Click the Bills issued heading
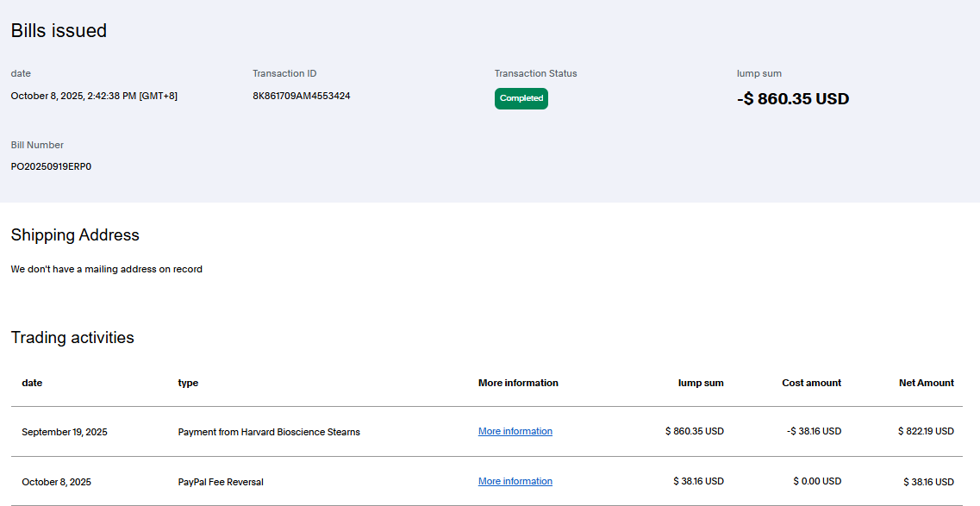The width and height of the screenshot is (980, 506). click(x=59, y=31)
